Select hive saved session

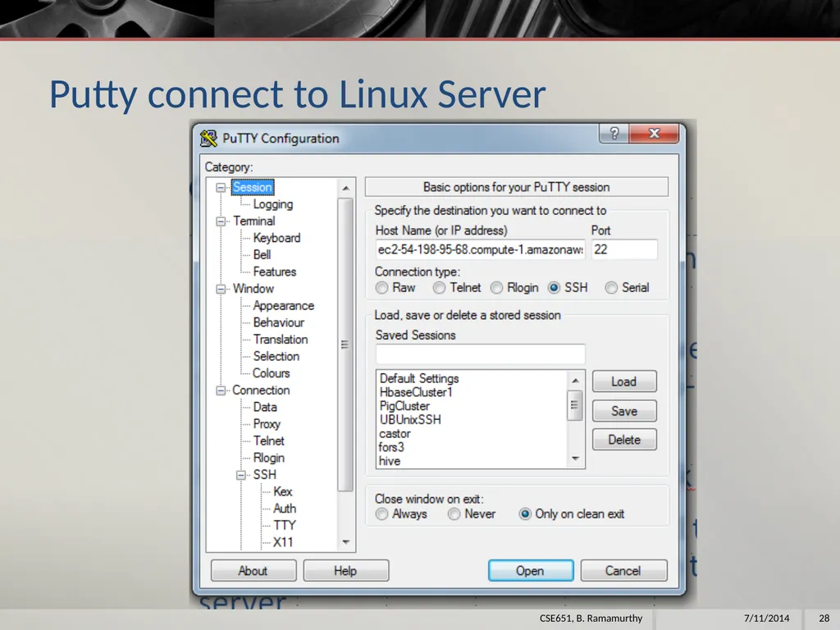coord(390,461)
